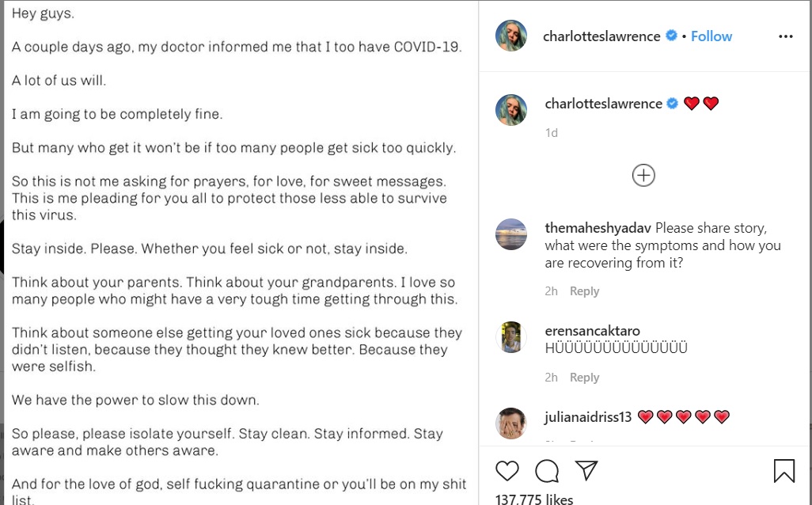
Task: Like the post with the heart icon
Action: (x=507, y=471)
